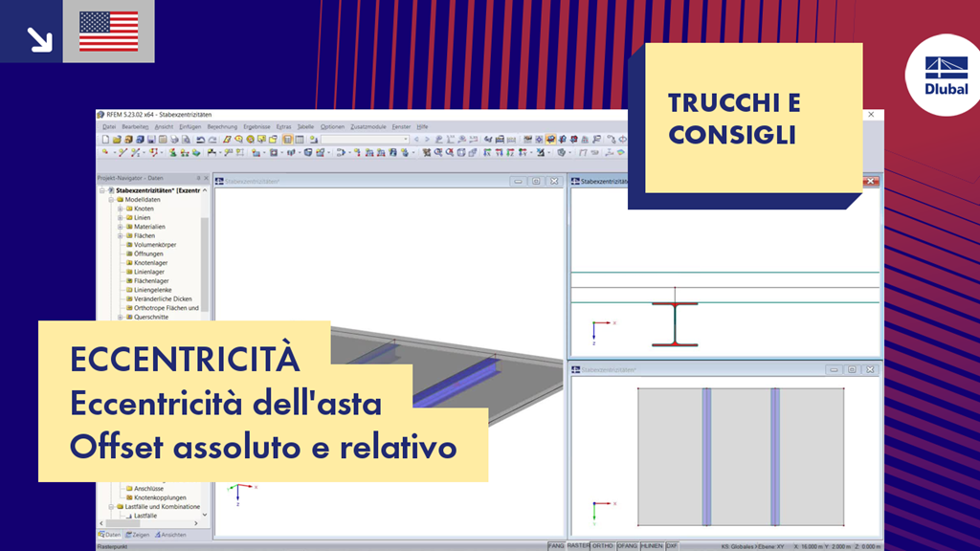This screenshot has width=980, height=551.
Task: Expand the Linien tree node
Action: tap(120, 217)
